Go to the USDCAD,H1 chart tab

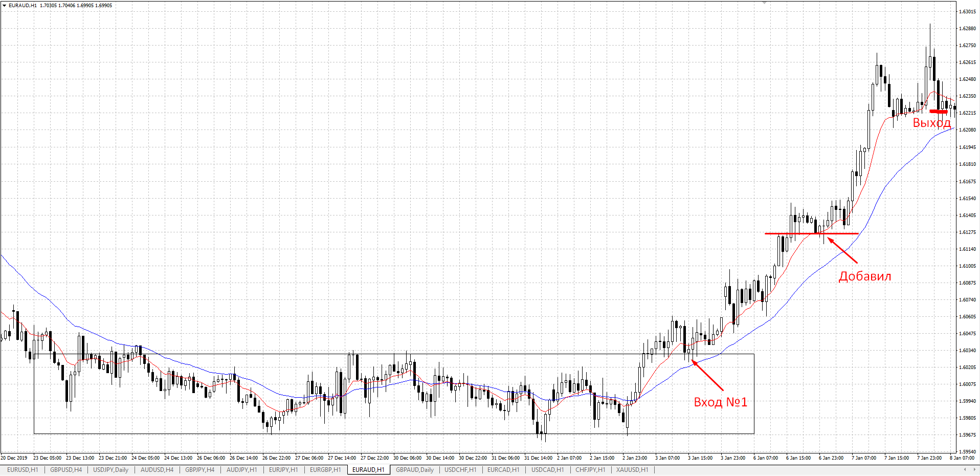point(547,469)
